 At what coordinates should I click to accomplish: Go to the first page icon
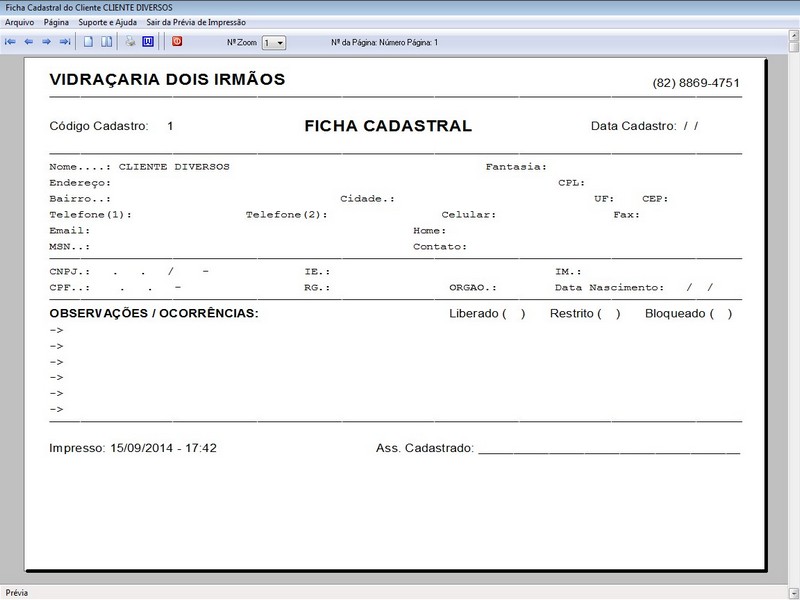click(x=10, y=42)
